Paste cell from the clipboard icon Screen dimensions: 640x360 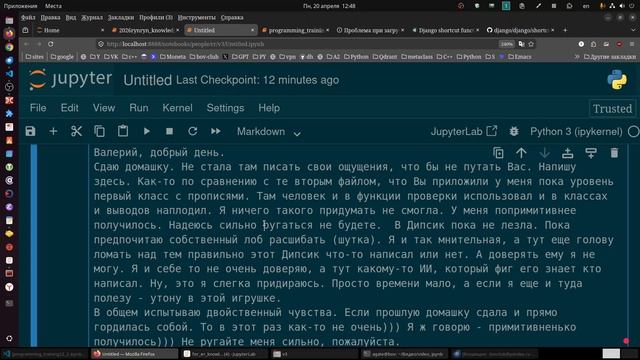(123, 131)
